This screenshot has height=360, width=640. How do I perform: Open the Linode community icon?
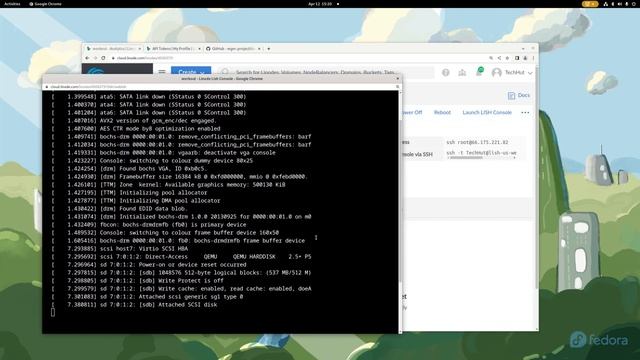[x=462, y=72]
